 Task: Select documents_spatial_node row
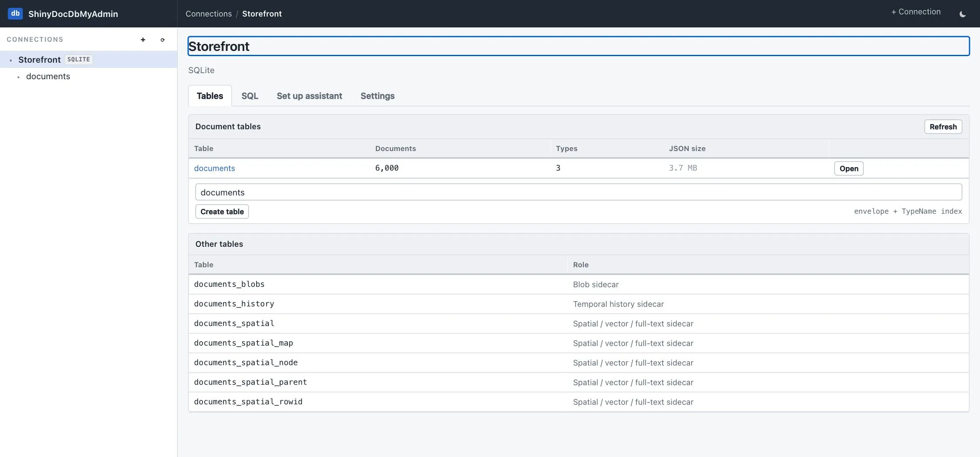[578, 363]
